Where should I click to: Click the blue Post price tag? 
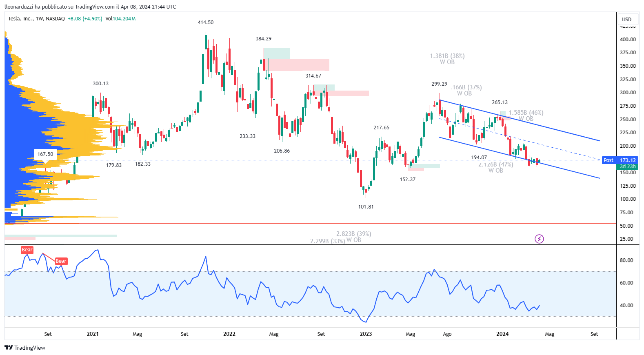[608, 160]
